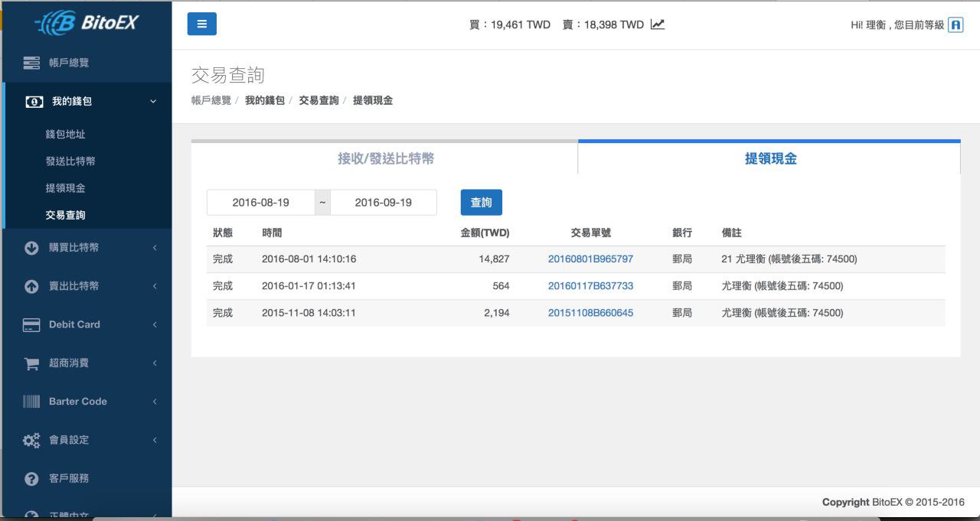
Task: Go to 錢包地址 in sidebar
Action: [65, 135]
